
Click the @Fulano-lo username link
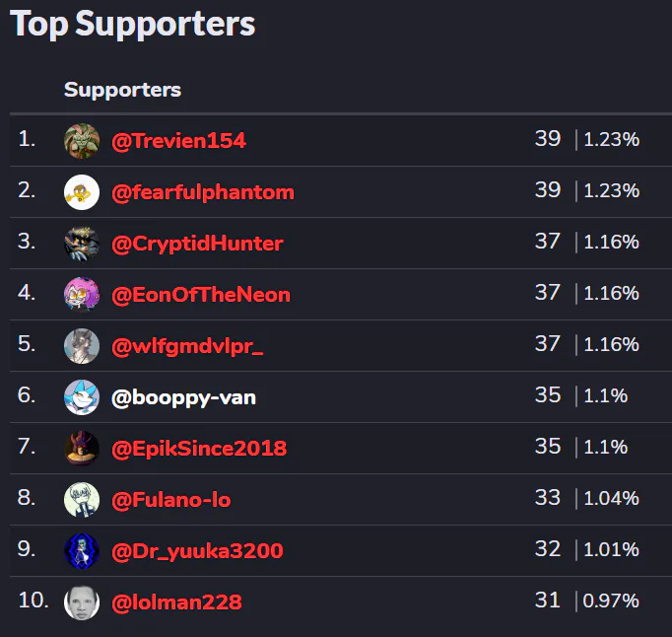[x=171, y=500]
